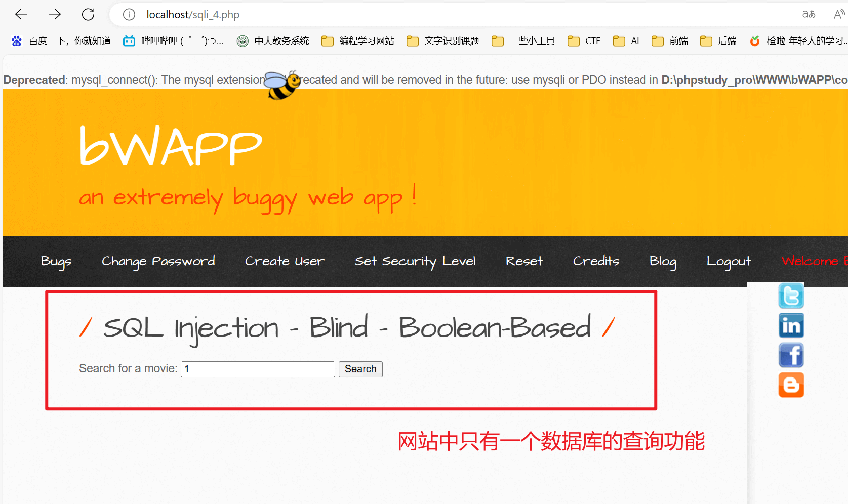Screen dimensions: 848x504
Task: Click the site info icon in address bar
Action: coord(129,15)
